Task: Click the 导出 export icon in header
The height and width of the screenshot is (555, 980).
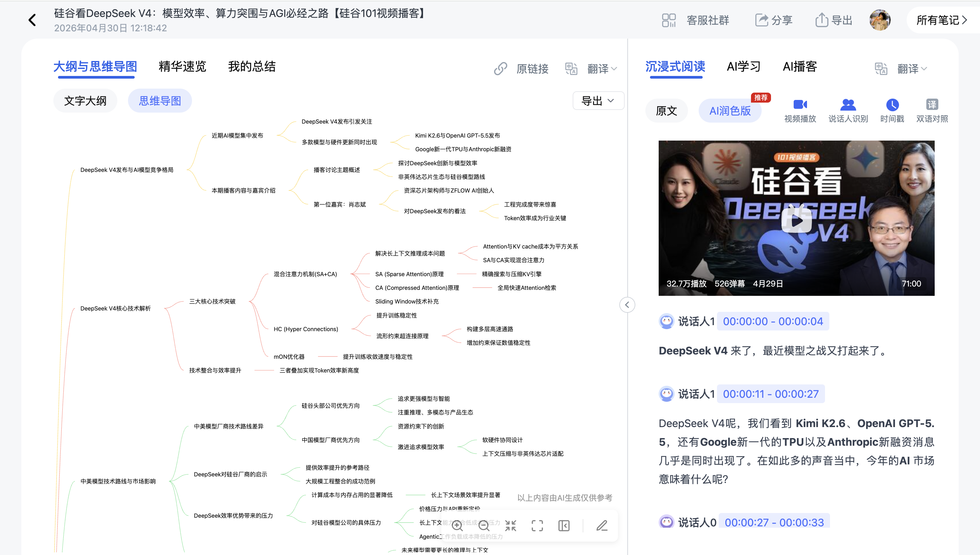Action: 821,20
